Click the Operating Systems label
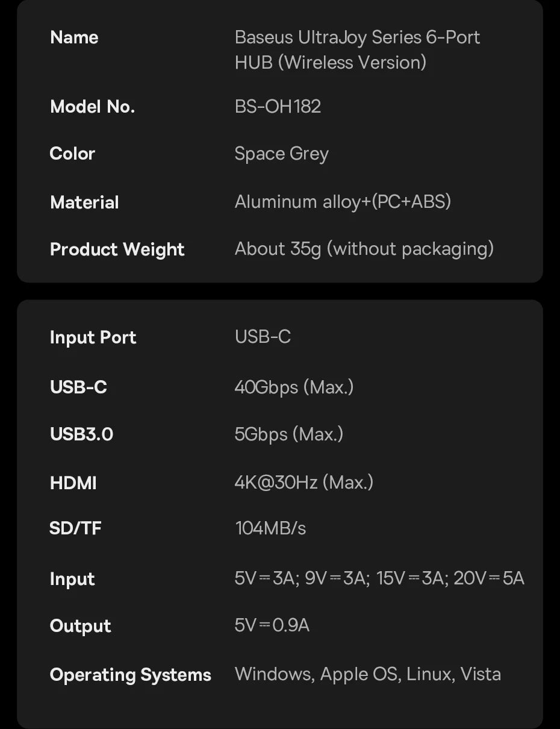Screen dimensions: 560x729 (x=130, y=675)
